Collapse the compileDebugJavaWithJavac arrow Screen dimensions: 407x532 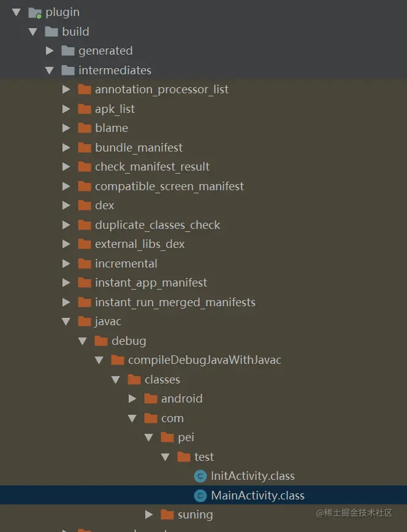(x=99, y=360)
